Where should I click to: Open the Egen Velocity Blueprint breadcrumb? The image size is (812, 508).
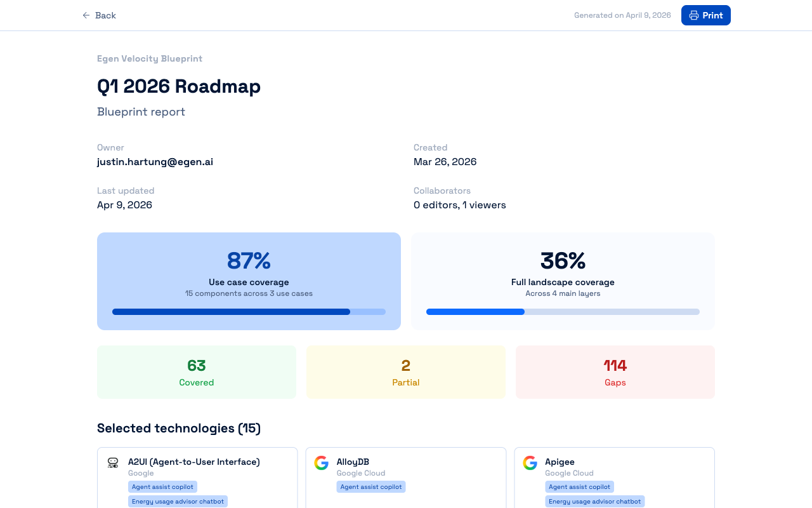coord(150,58)
